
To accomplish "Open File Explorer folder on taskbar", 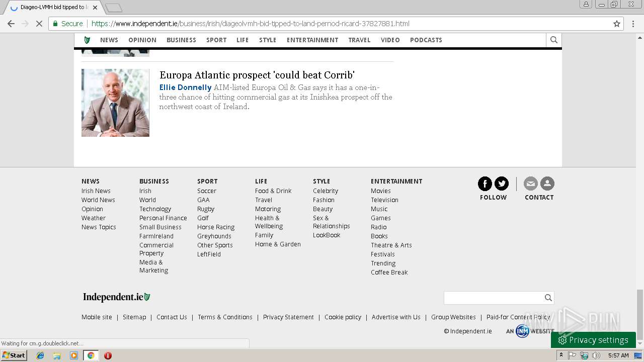I will (57, 355).
